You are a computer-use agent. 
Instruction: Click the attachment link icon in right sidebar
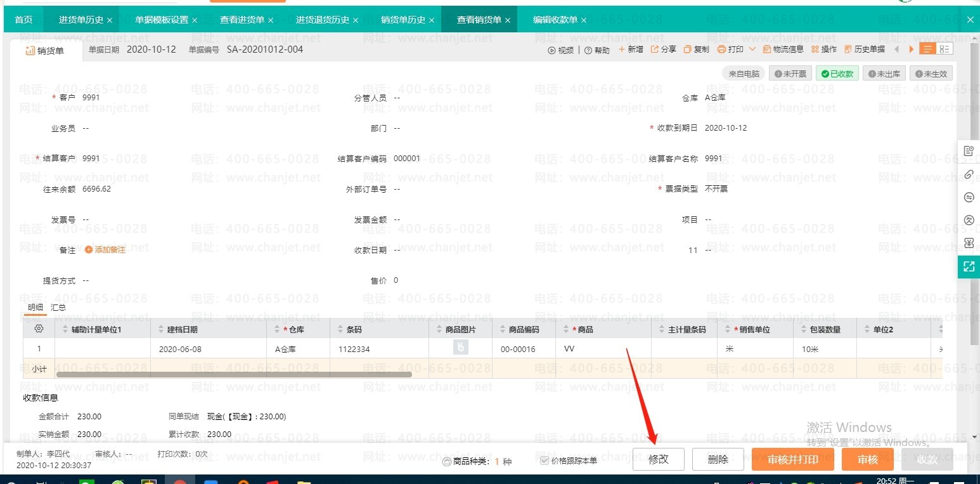(969, 174)
